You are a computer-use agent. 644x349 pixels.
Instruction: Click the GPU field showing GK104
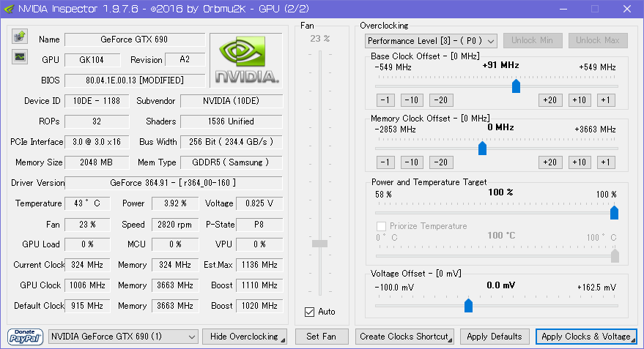(x=92, y=60)
